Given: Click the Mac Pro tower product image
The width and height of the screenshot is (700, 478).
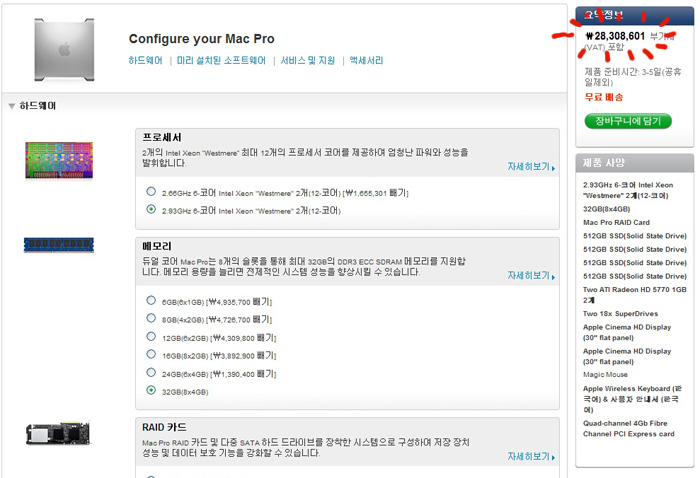Looking at the screenshot, I should [64, 50].
